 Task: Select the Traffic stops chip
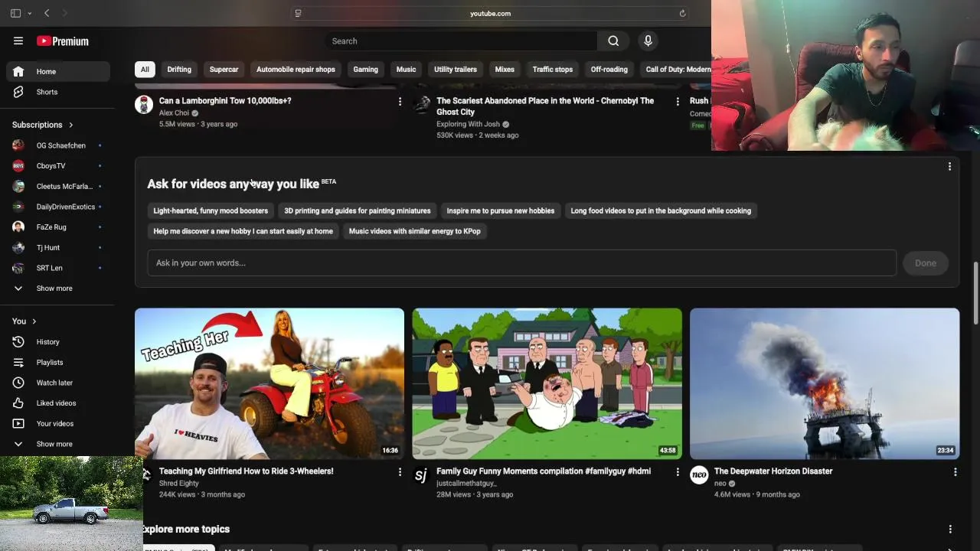(553, 70)
